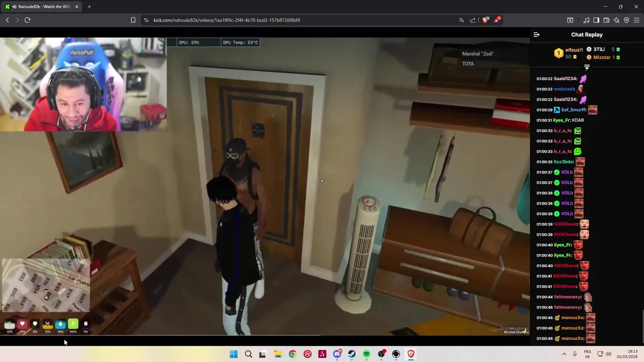Open the translate page icon
The width and height of the screenshot is (644, 362).
click(x=461, y=20)
